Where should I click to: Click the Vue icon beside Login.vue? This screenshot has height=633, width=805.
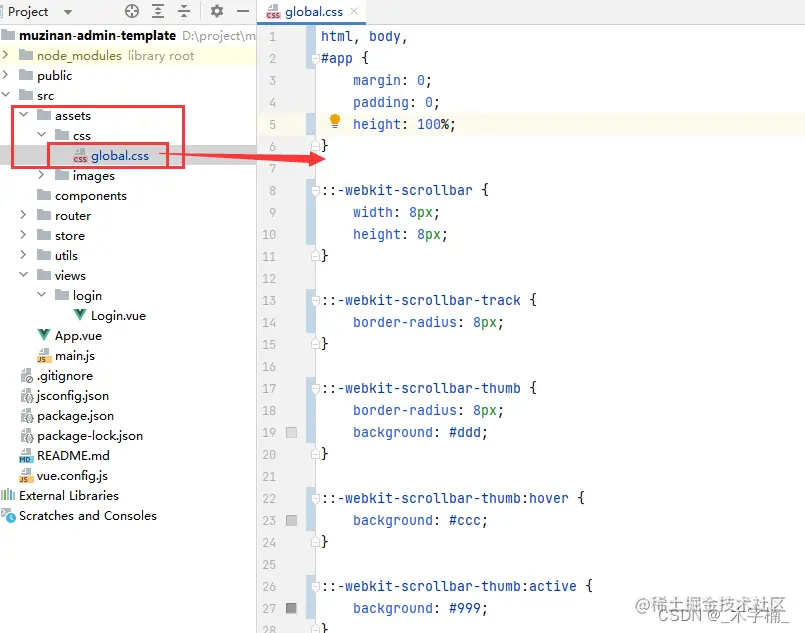[80, 314]
